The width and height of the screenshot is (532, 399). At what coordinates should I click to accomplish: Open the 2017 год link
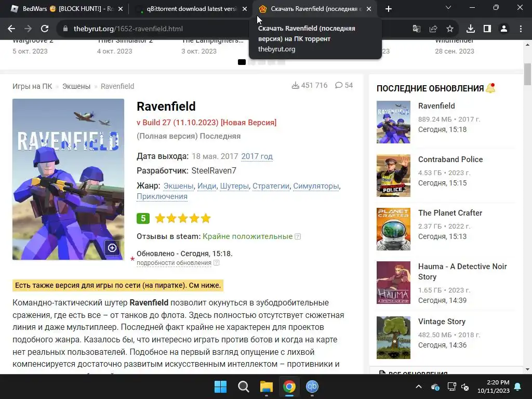tap(257, 156)
